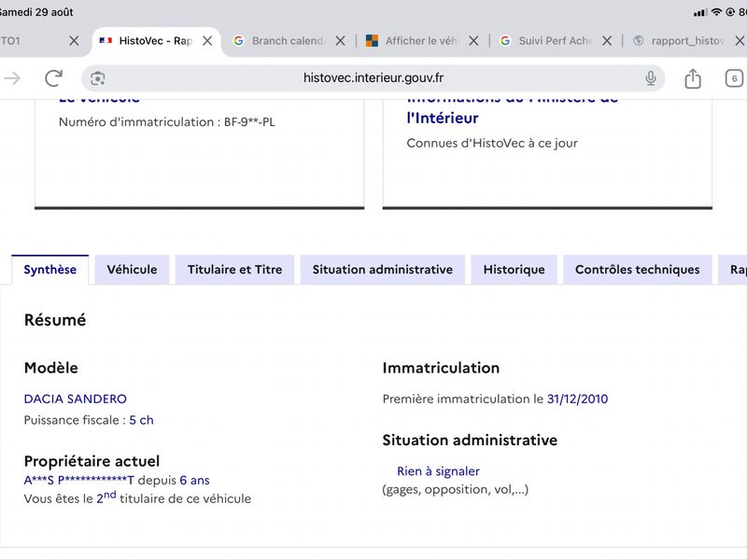Click the 2nd titulaire de ce véhicule text

[174, 498]
